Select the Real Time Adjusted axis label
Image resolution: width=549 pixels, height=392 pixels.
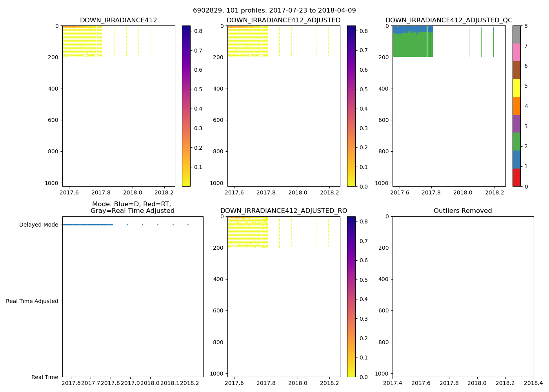pos(32,301)
